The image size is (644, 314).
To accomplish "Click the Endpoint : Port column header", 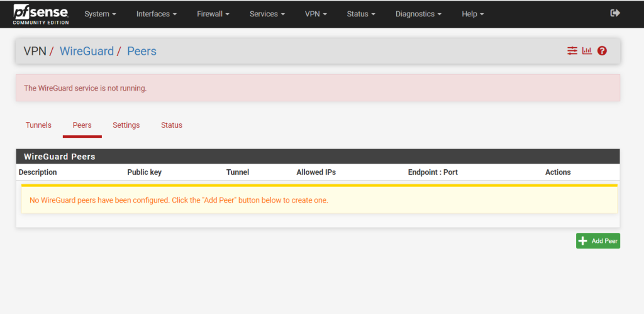I will click(433, 172).
